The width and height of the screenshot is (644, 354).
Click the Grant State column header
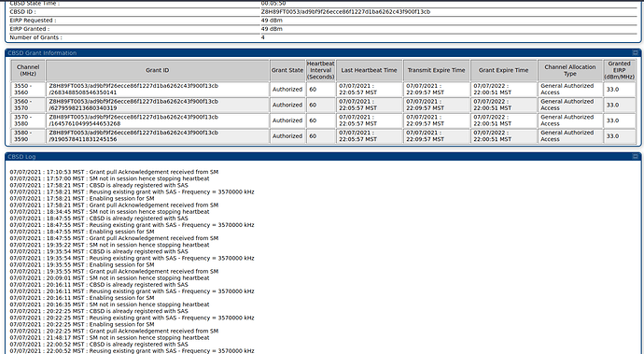coord(287,70)
